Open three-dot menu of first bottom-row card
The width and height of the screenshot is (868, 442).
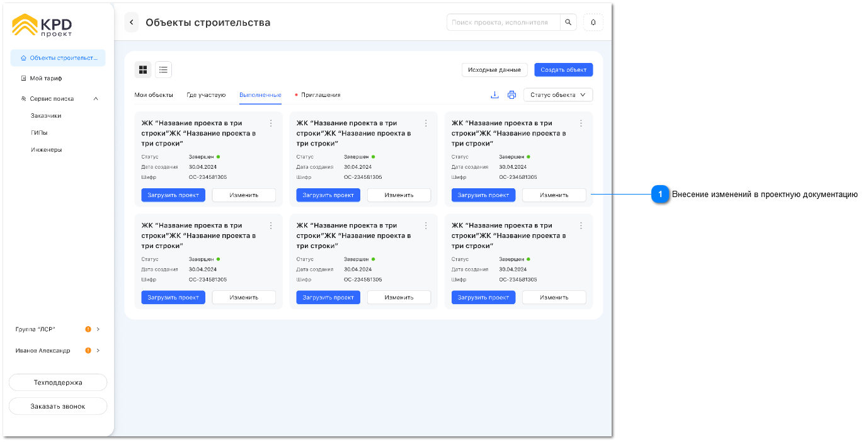pyautogui.click(x=271, y=225)
